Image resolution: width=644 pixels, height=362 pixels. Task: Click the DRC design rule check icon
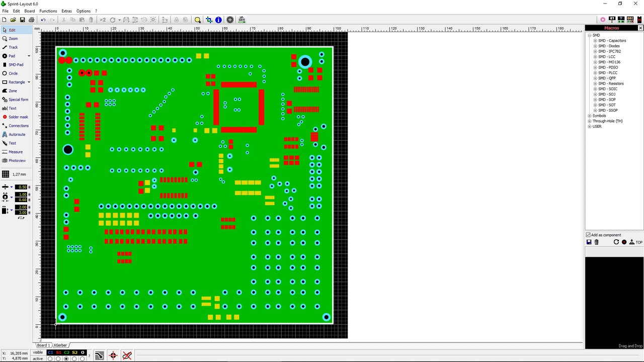click(x=630, y=20)
